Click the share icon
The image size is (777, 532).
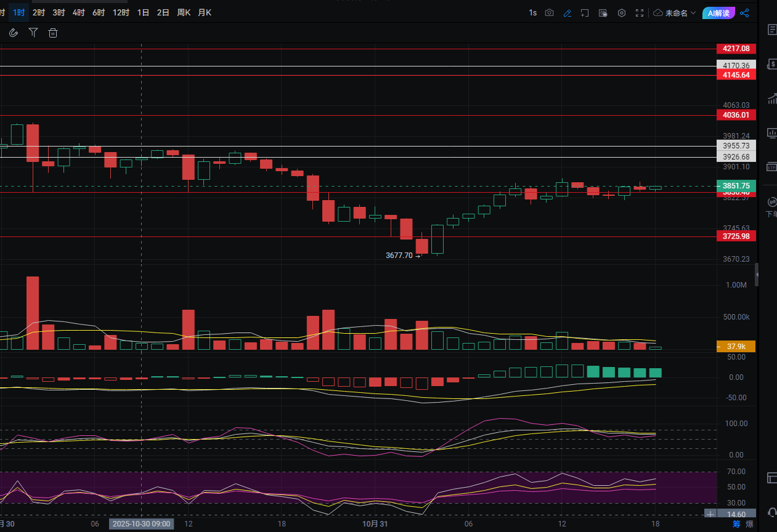tap(744, 13)
